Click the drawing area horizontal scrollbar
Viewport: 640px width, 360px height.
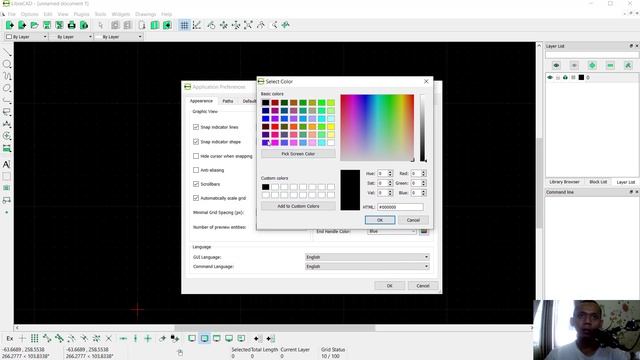coord(274,328)
